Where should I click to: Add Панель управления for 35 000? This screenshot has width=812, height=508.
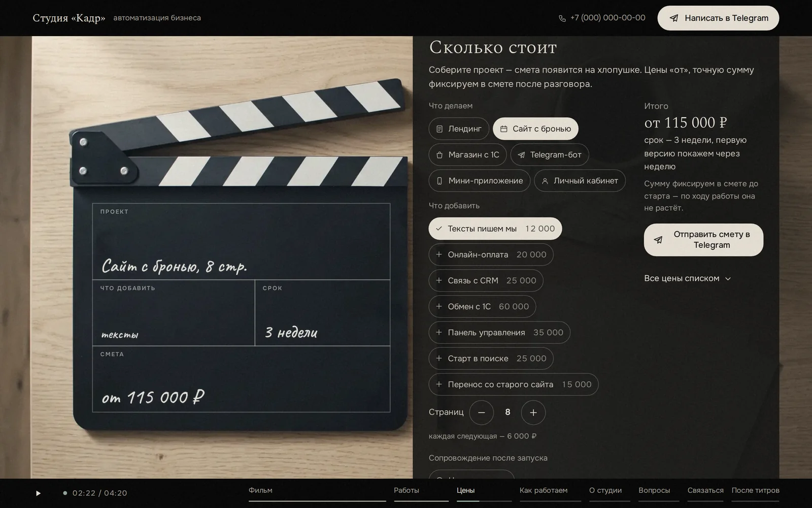click(x=499, y=332)
